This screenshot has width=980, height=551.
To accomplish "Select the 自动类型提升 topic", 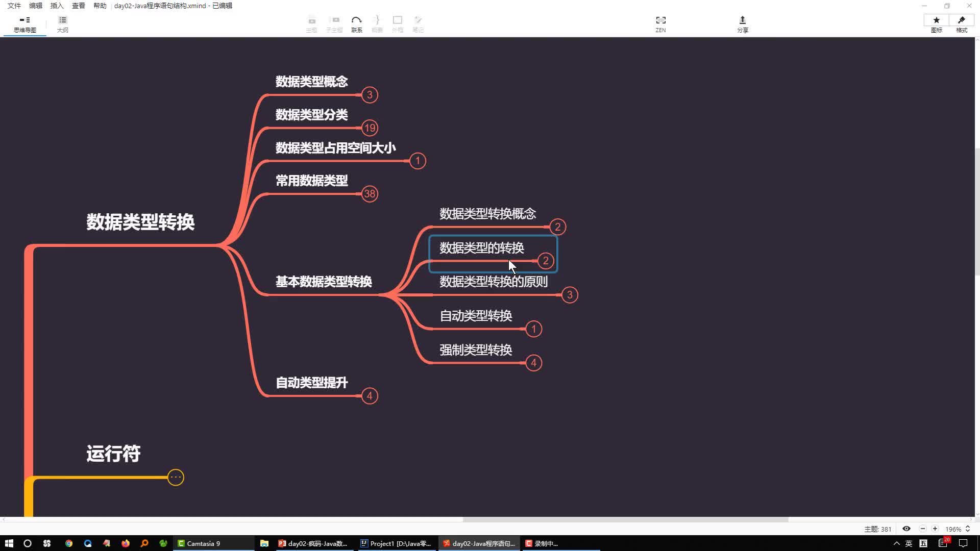I will [311, 383].
